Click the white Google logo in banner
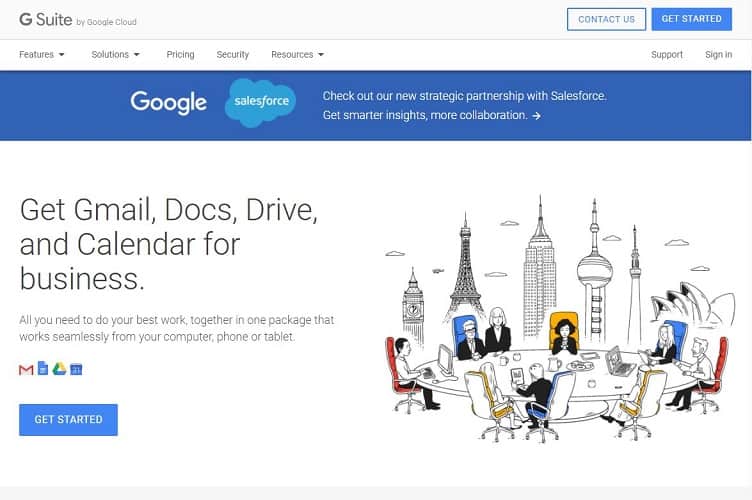 pyautogui.click(x=168, y=102)
